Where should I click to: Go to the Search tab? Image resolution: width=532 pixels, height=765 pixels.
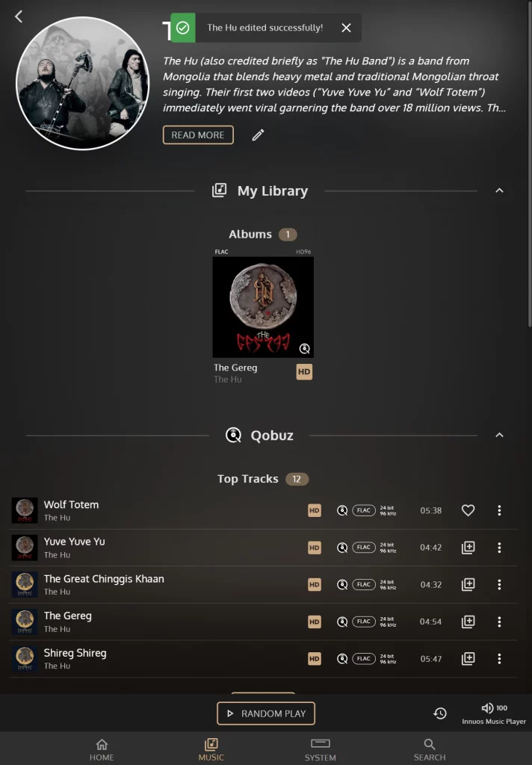pyautogui.click(x=430, y=749)
